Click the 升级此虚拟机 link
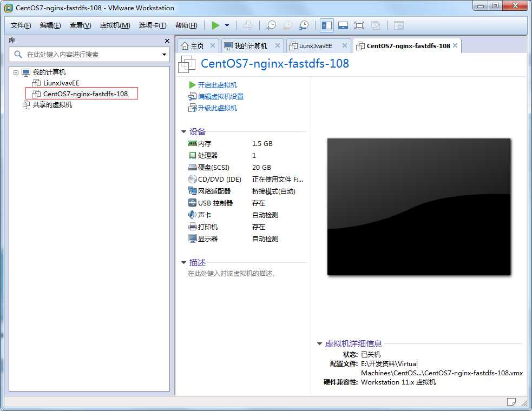 click(218, 108)
